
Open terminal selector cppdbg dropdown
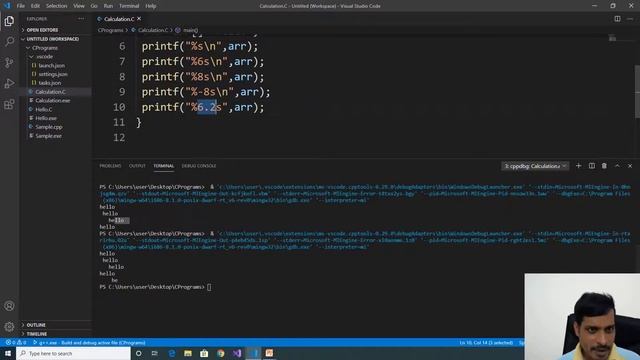535,166
